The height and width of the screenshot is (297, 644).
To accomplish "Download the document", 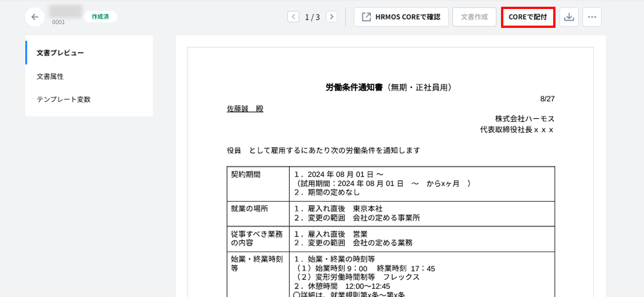I will click(x=569, y=17).
